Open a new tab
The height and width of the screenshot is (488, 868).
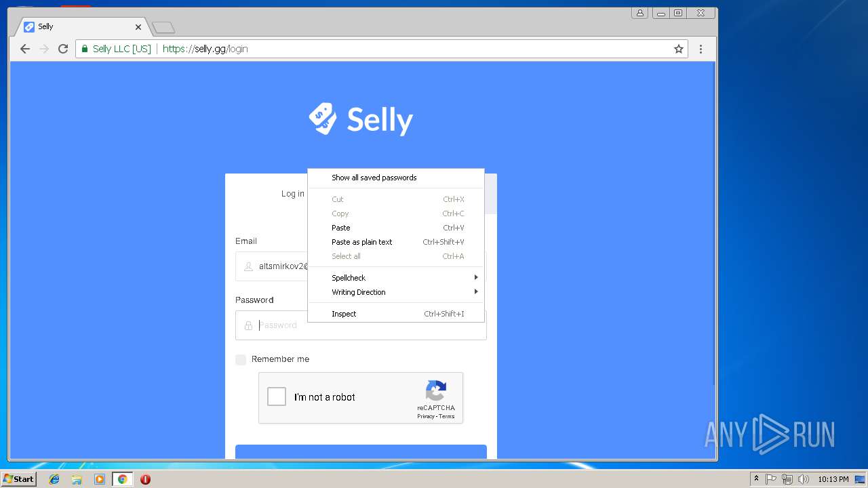163,27
